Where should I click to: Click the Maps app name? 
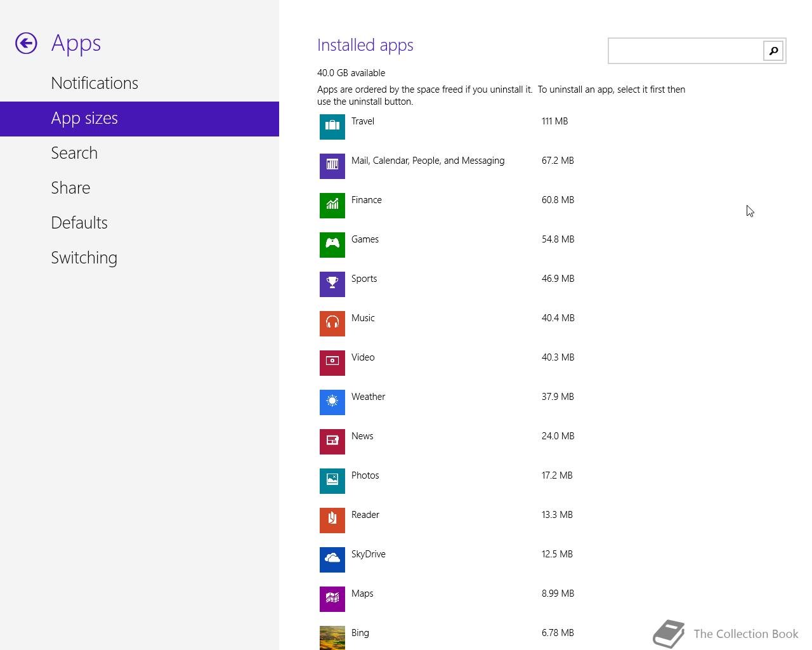(362, 594)
